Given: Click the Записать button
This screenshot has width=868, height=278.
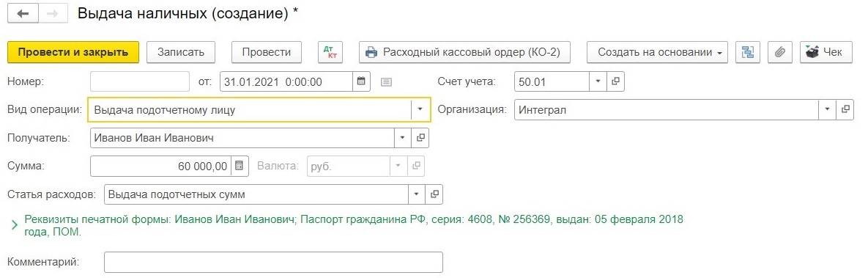Looking at the screenshot, I should coord(181,52).
